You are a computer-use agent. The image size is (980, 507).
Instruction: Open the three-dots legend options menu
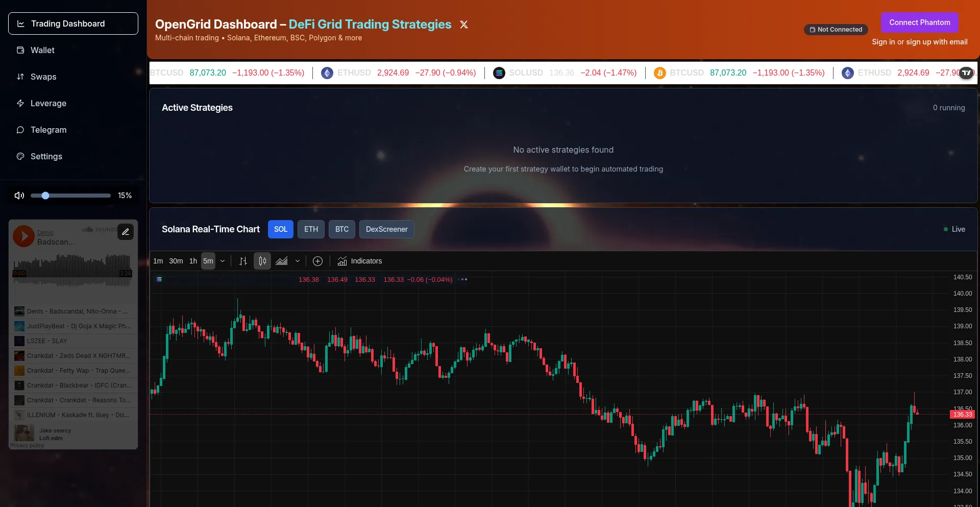463,280
